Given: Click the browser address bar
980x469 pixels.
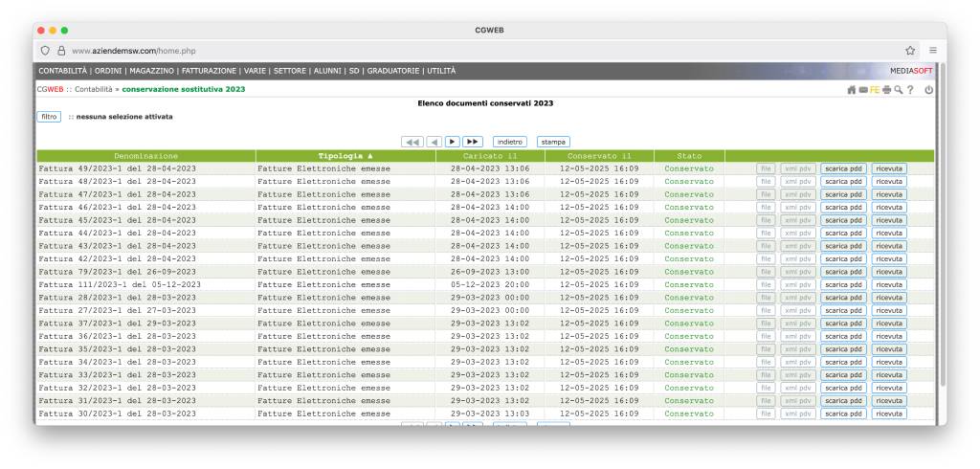Looking at the screenshot, I should pos(479,50).
